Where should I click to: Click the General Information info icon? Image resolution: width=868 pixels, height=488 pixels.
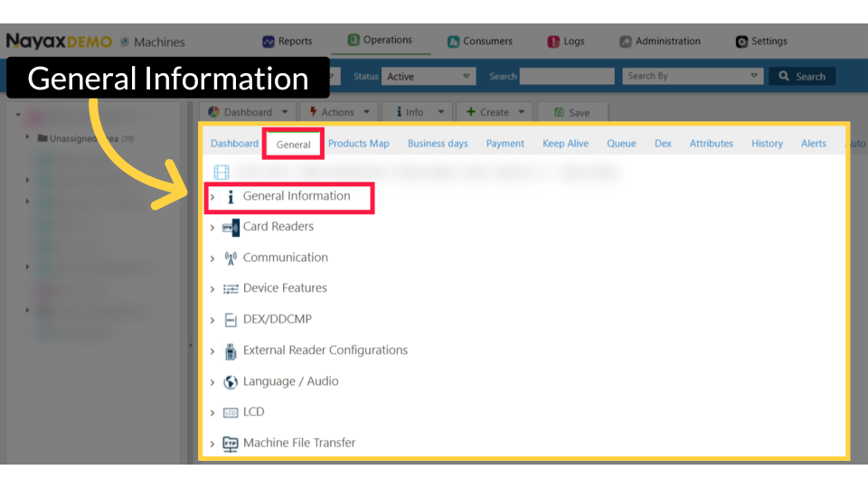point(231,196)
